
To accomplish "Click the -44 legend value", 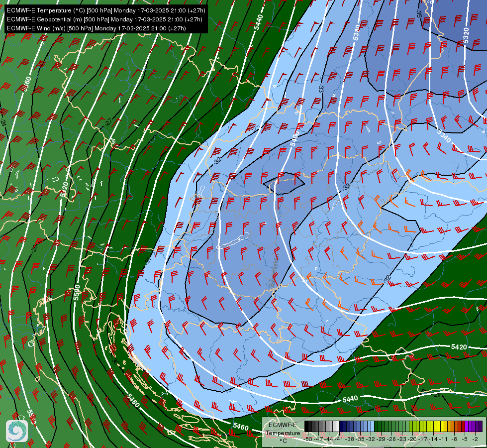I will coord(329,440).
